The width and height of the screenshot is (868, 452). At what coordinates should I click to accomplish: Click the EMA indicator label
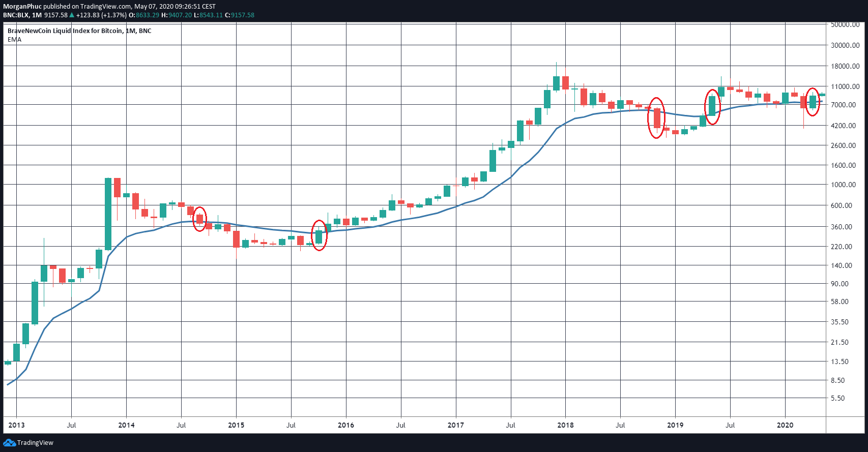(14, 40)
